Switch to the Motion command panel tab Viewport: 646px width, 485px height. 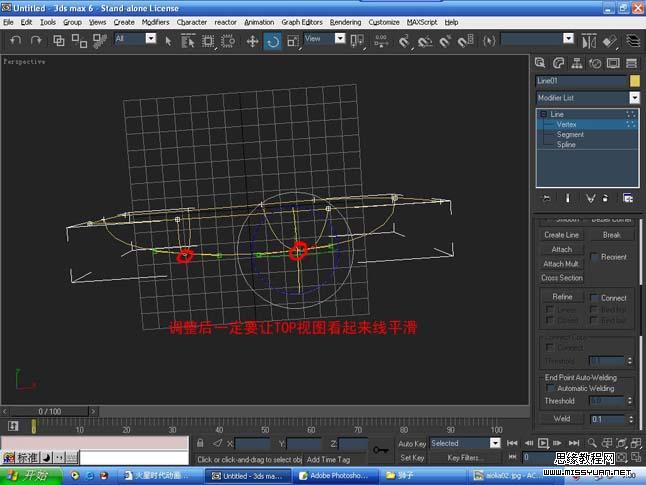pyautogui.click(x=595, y=63)
